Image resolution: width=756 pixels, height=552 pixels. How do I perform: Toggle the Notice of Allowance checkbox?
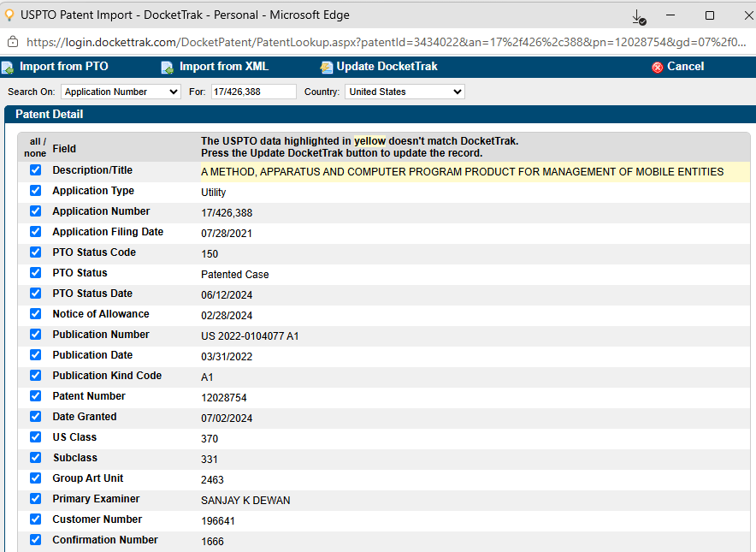[35, 313]
